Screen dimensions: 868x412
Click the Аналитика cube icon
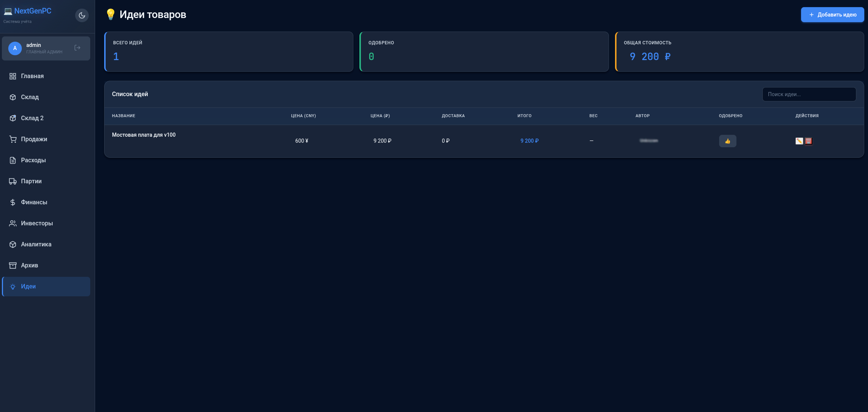click(13, 244)
